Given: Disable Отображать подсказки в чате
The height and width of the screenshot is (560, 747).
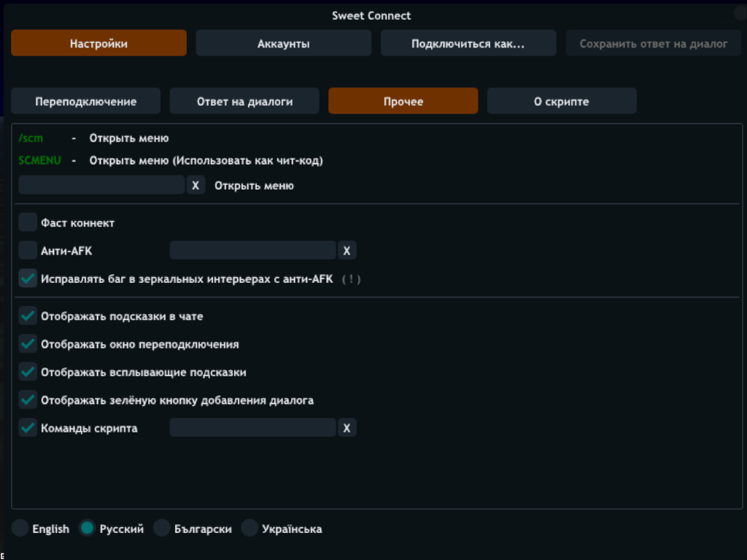Looking at the screenshot, I should [28, 316].
